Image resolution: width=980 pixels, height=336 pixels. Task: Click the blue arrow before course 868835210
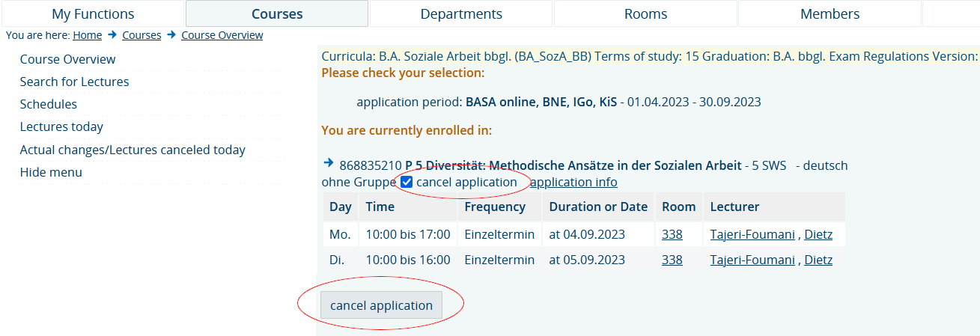[328, 162]
